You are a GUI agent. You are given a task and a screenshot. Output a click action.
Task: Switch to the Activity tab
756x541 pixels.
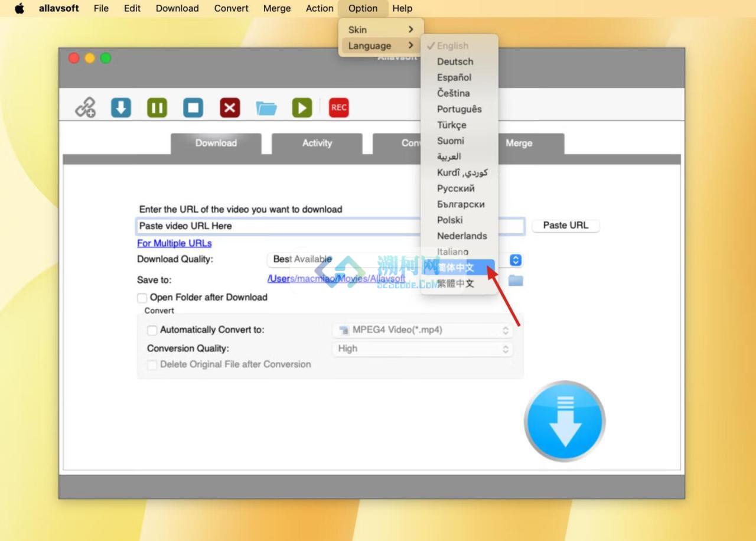[317, 144]
